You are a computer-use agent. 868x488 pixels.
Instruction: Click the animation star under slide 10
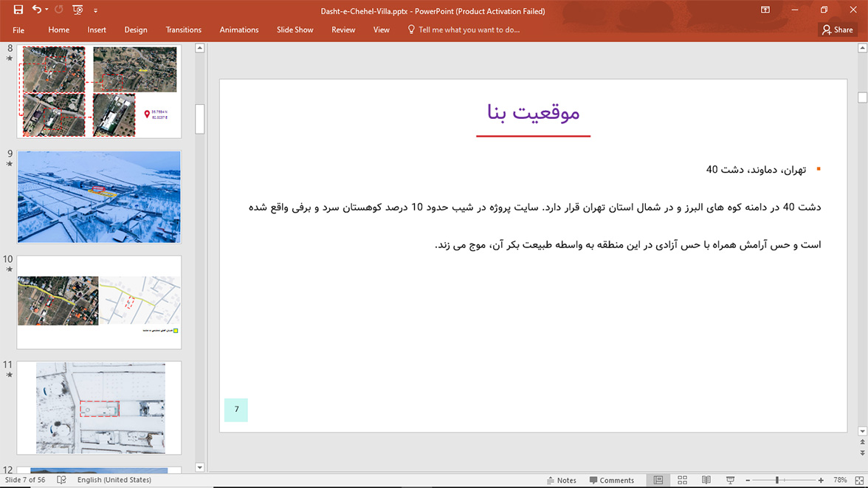(10, 269)
